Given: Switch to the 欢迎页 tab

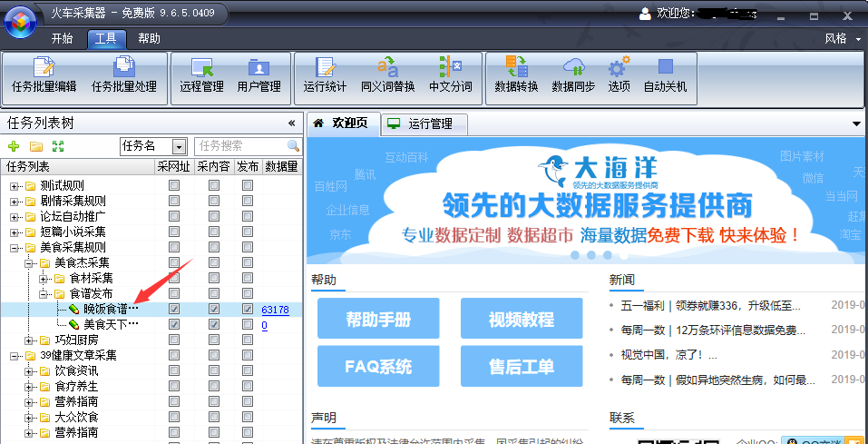Looking at the screenshot, I should tap(344, 123).
